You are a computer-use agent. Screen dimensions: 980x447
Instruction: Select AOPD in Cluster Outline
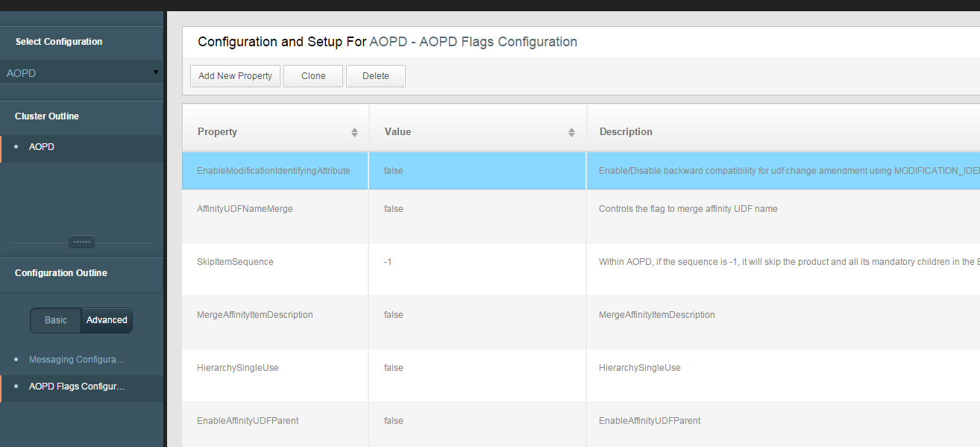coord(42,147)
